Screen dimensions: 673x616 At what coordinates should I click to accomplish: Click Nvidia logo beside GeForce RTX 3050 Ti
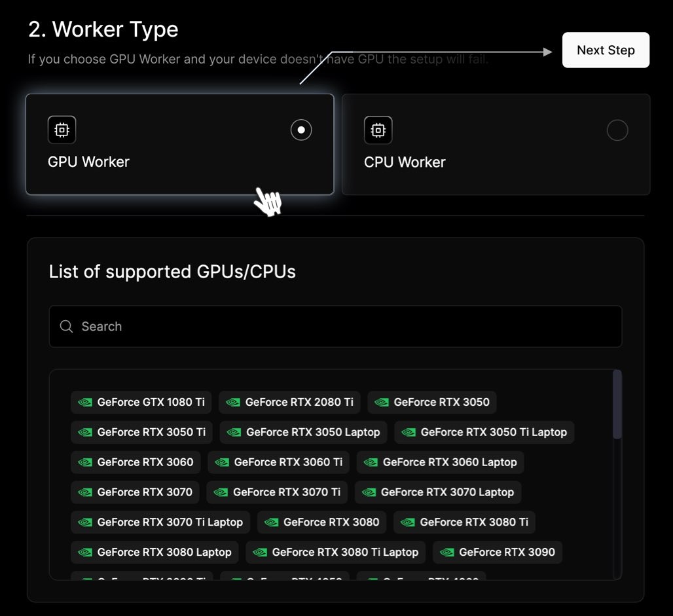(85, 432)
